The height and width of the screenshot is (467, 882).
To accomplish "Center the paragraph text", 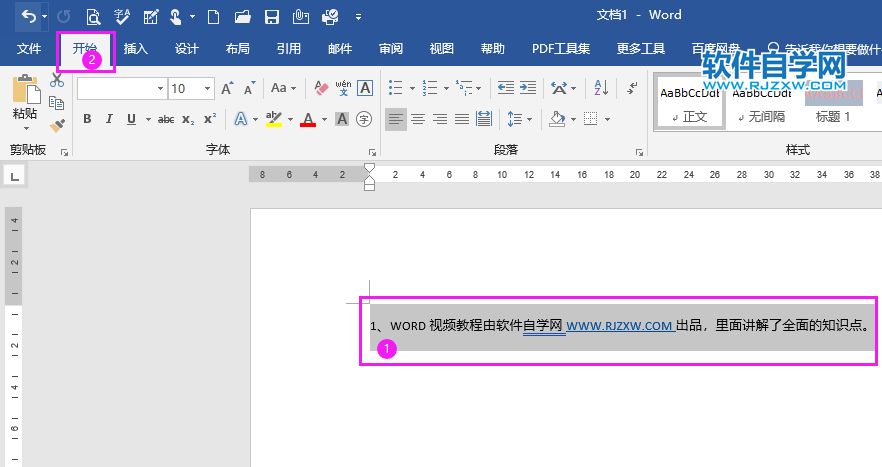I will click(418, 119).
